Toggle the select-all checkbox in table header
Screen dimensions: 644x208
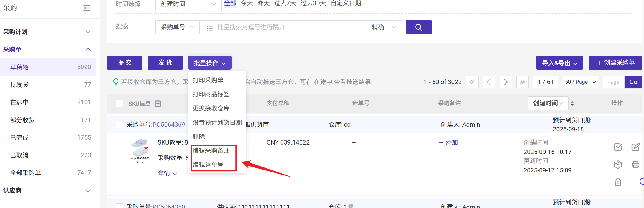pyautogui.click(x=119, y=103)
